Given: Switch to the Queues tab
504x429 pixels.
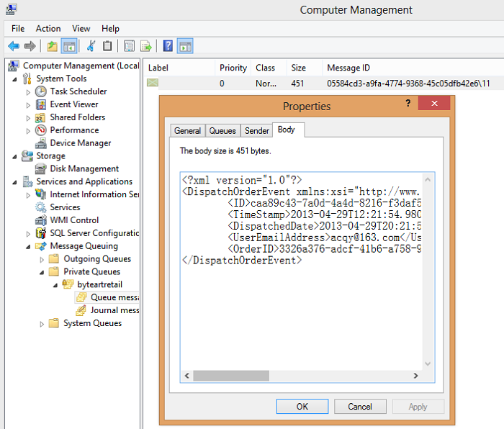Looking at the screenshot, I should (x=222, y=131).
